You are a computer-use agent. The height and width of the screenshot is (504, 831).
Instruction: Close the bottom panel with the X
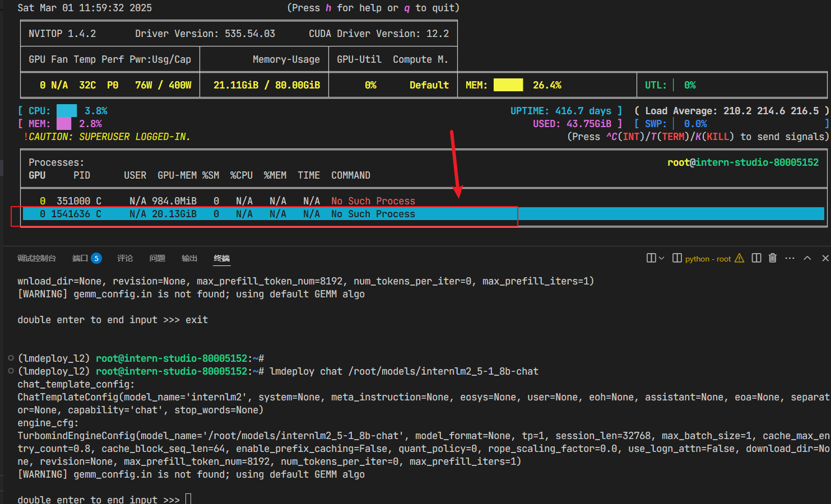(x=825, y=258)
